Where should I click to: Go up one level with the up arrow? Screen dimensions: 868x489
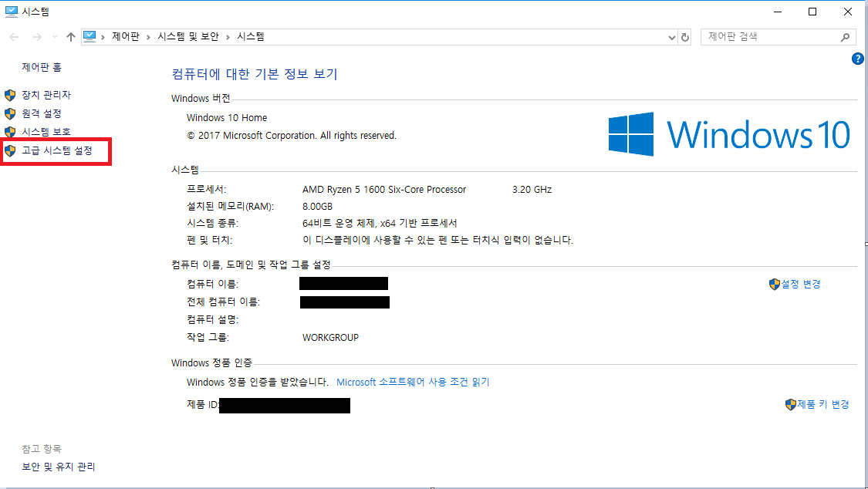pos(71,37)
